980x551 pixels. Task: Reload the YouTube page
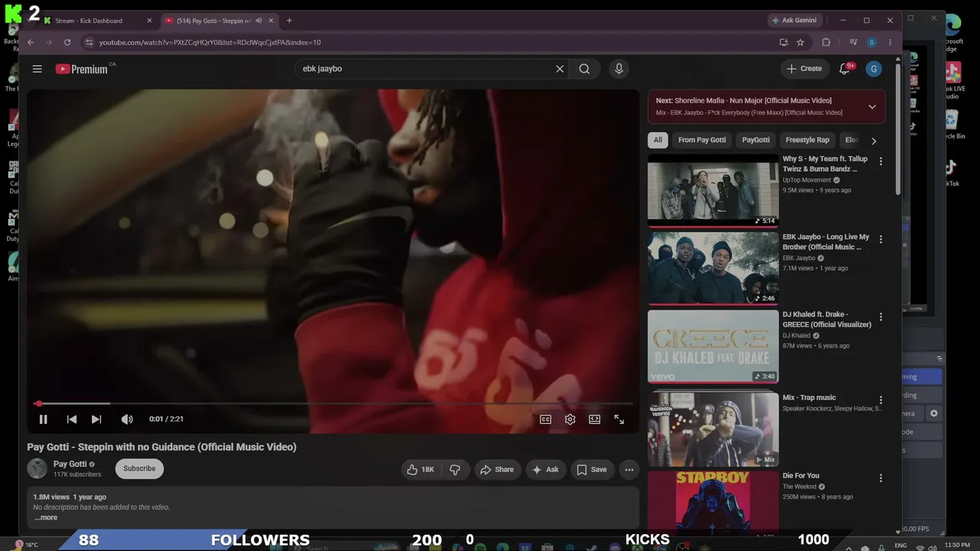(67, 42)
